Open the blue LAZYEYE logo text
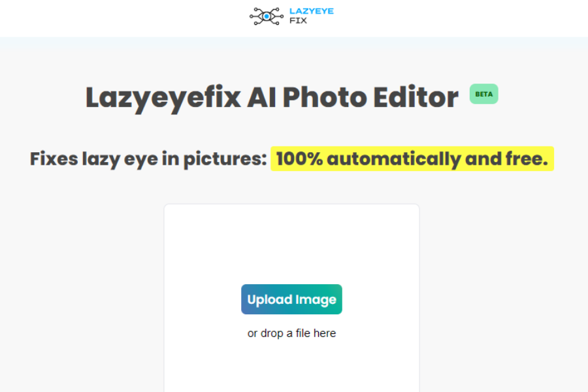This screenshot has width=588, height=392. coord(311,11)
